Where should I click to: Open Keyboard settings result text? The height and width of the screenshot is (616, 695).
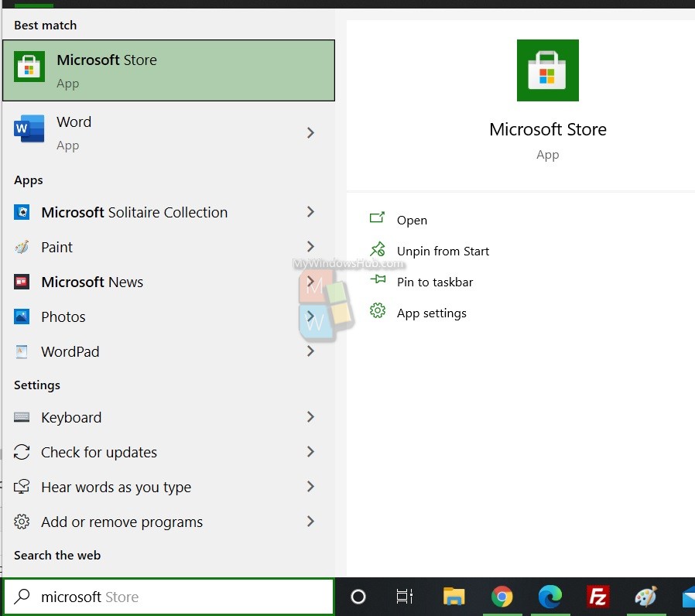71,417
